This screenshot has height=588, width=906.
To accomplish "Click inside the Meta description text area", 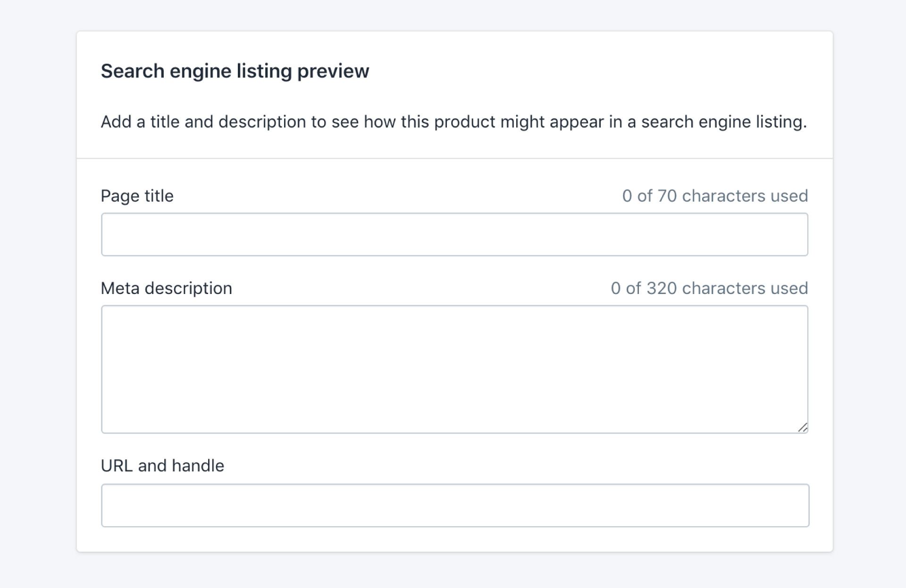I will 454,369.
